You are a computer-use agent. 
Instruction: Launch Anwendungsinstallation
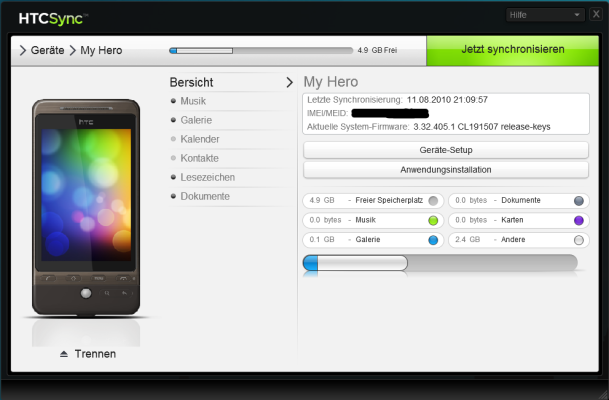(x=446, y=170)
